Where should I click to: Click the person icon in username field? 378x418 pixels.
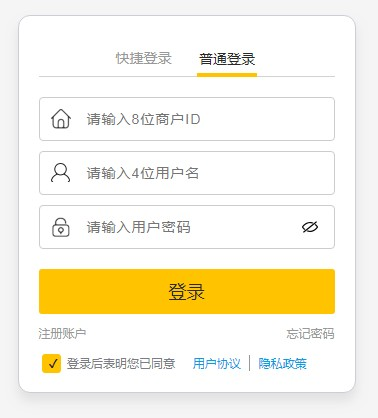[x=60, y=173]
